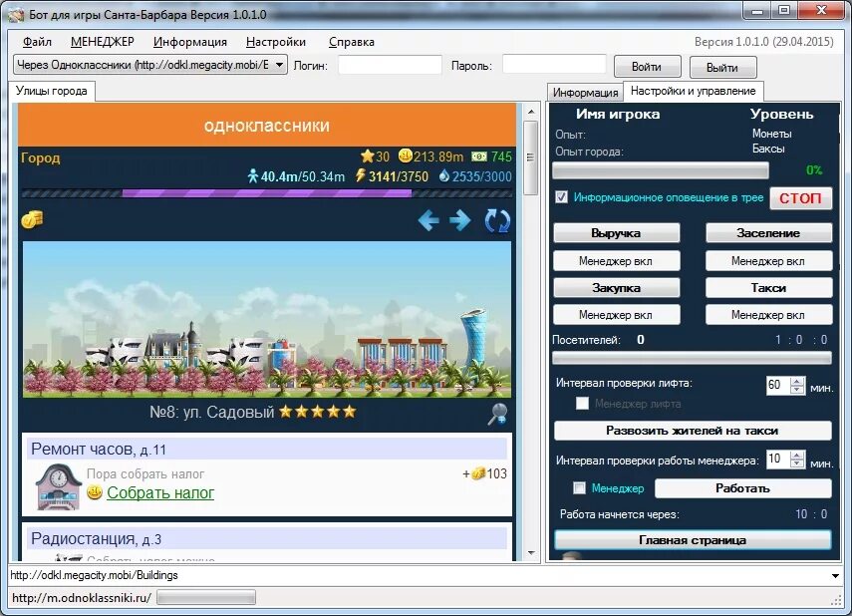Click the Ремонт часов, д.11 heading
852x616 pixels.
[x=99, y=450]
